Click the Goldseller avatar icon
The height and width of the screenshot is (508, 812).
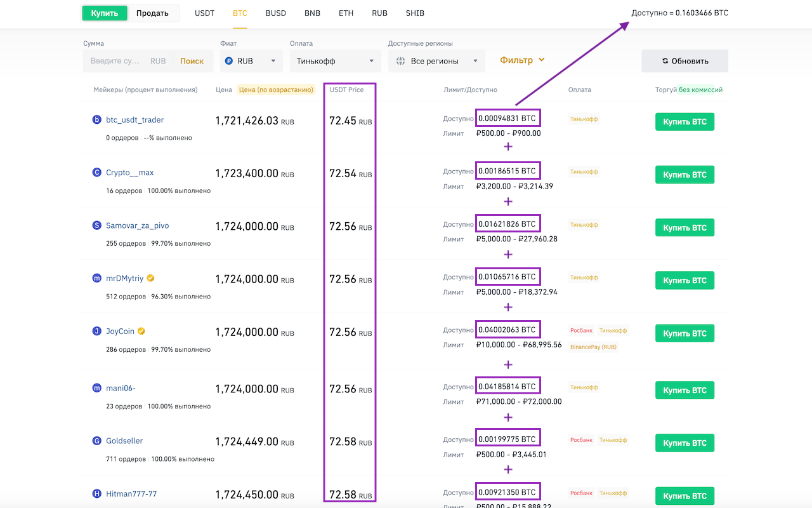[x=97, y=441]
